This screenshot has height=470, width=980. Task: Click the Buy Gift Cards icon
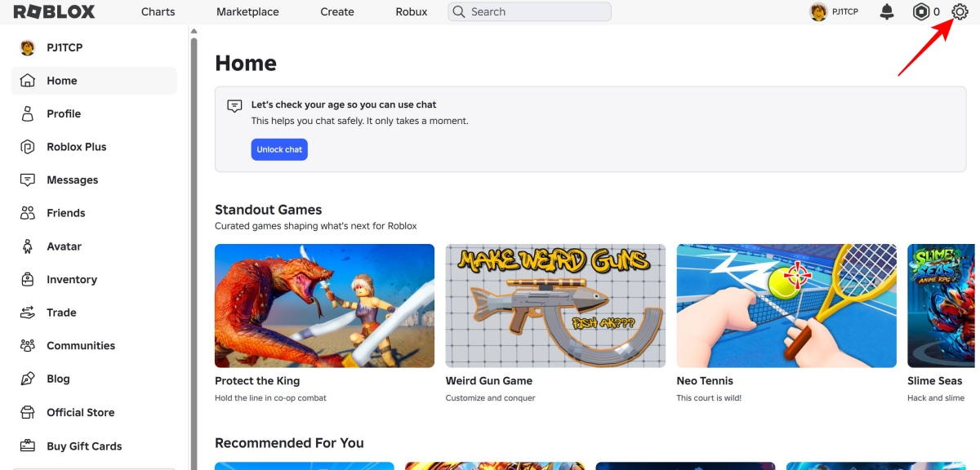[28, 446]
